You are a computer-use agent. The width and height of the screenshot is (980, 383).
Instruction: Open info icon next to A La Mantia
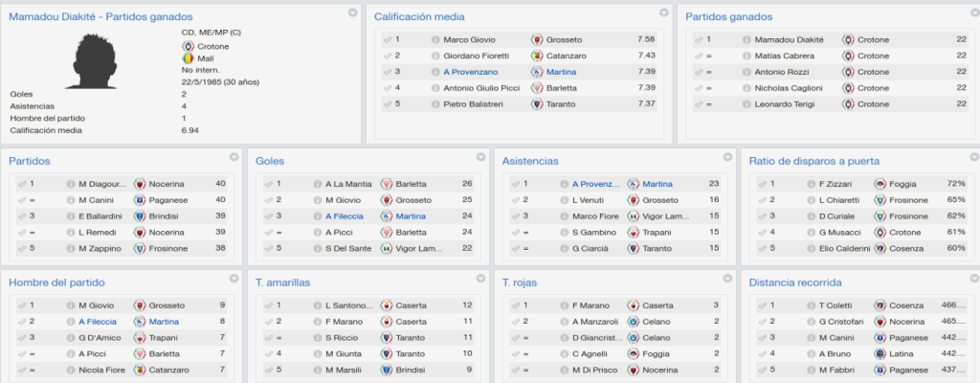click(318, 184)
